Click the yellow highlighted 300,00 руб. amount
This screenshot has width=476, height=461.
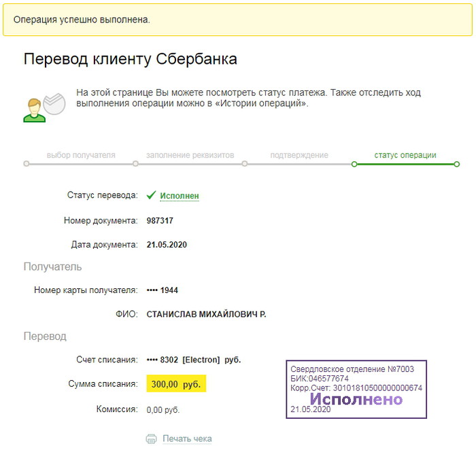pos(176,384)
